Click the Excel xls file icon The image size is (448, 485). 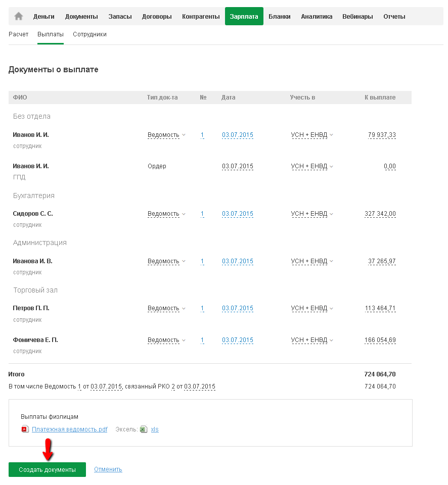144,429
